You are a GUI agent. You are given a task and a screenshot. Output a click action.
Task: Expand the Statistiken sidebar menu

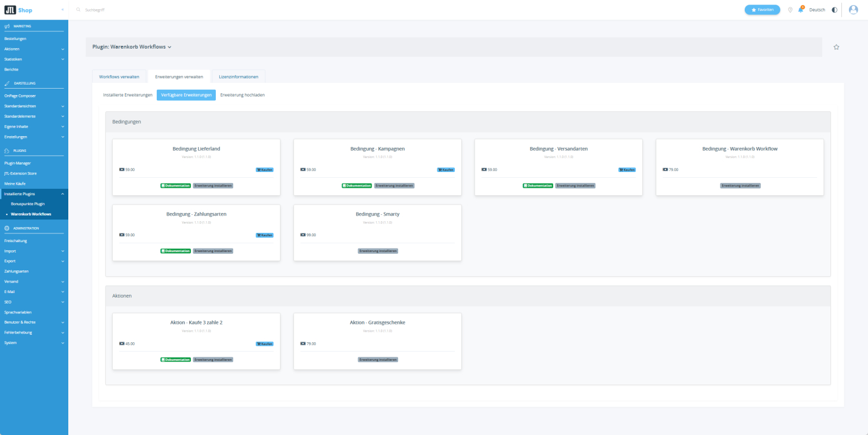(62, 59)
